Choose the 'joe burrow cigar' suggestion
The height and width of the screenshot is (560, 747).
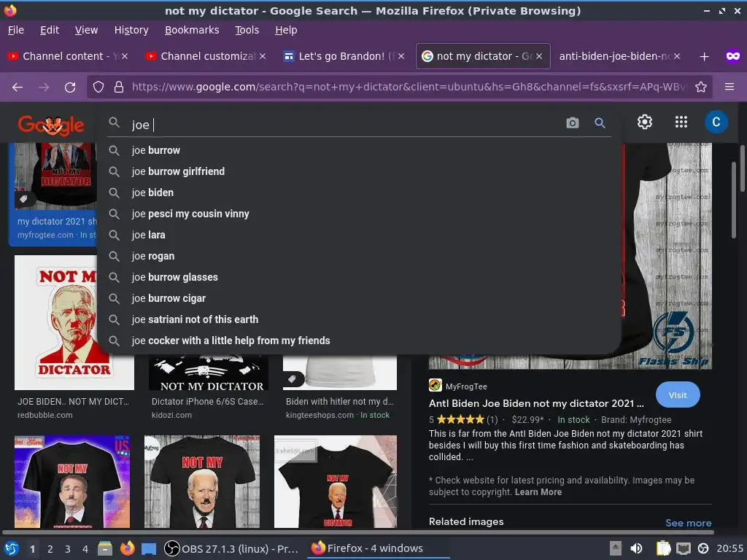(x=360, y=298)
